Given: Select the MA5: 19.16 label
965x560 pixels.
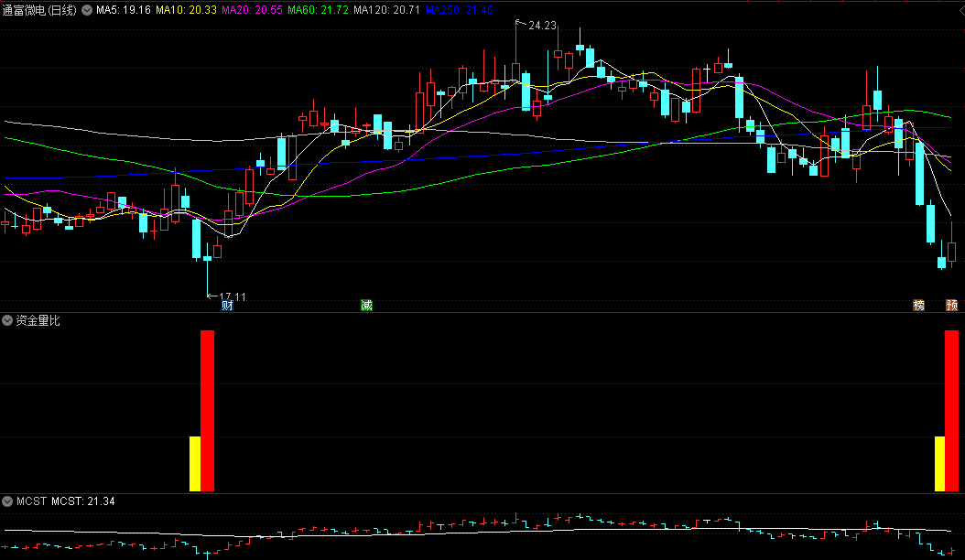Looking at the screenshot, I should tap(123, 10).
